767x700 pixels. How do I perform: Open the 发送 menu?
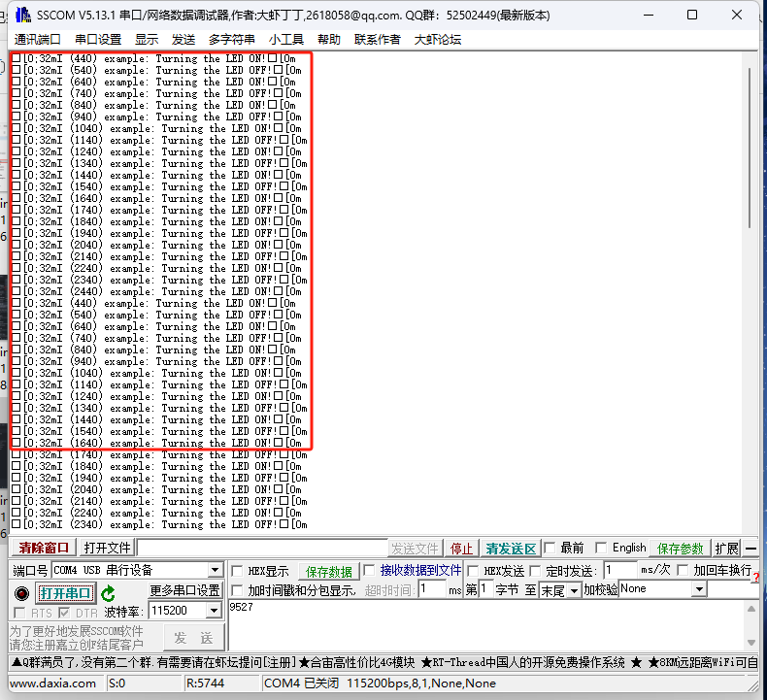pos(183,39)
